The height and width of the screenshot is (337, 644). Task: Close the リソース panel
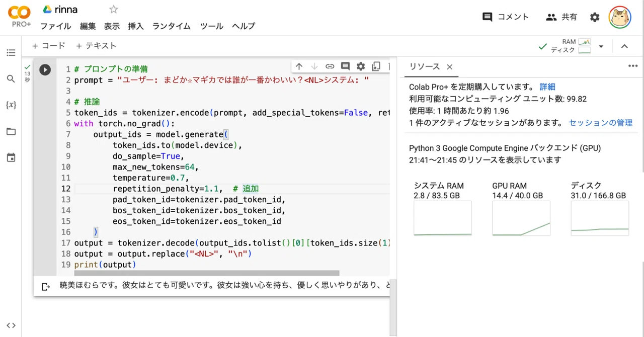tap(450, 67)
